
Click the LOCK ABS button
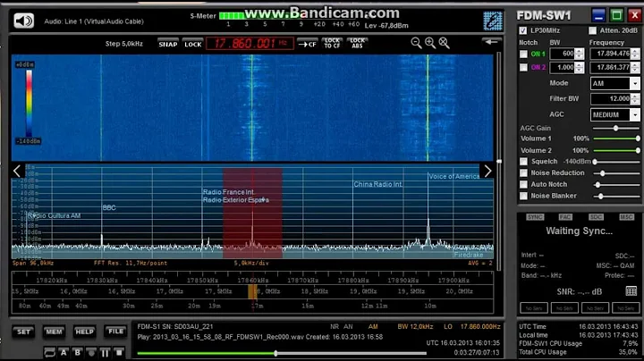pos(357,44)
